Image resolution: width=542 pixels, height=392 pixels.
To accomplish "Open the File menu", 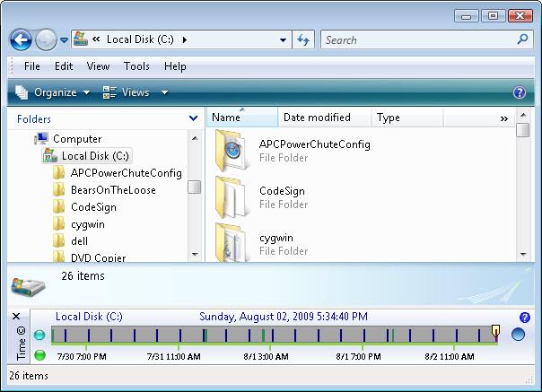I will [x=32, y=66].
